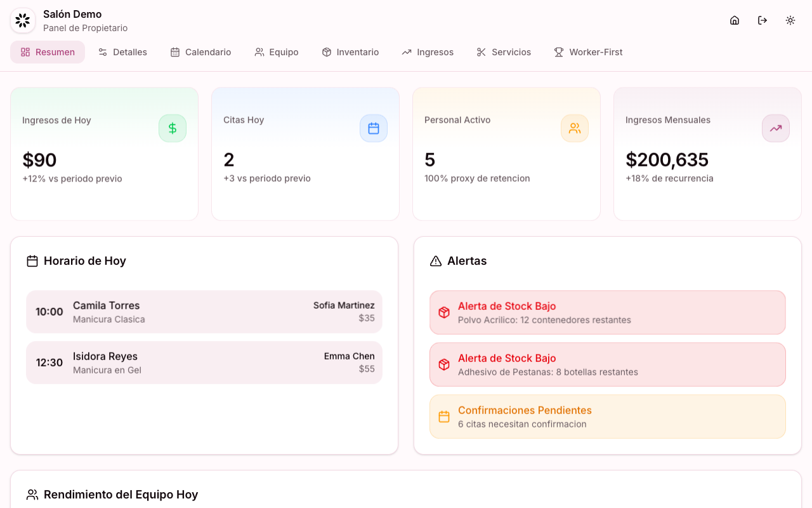Click the Panel de Propietario subtitle

coord(86,28)
